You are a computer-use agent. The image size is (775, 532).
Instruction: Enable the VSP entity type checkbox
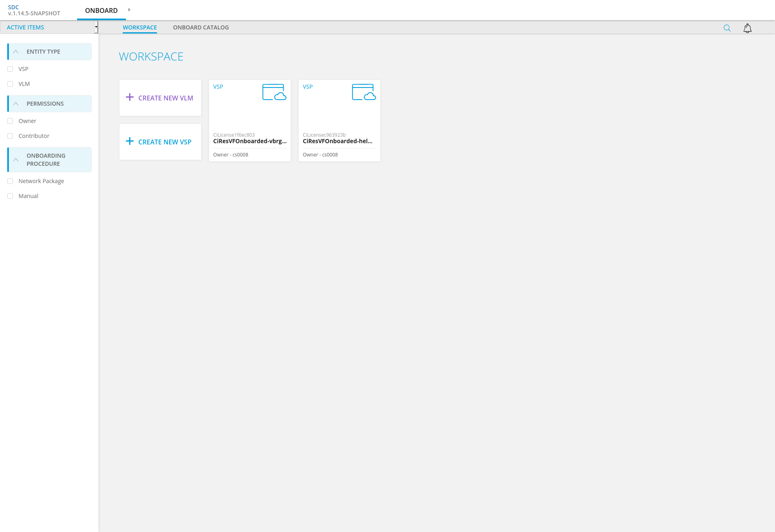[10, 69]
